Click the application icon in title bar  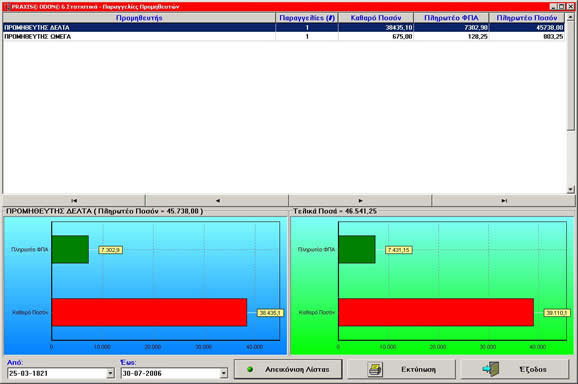pos(7,7)
